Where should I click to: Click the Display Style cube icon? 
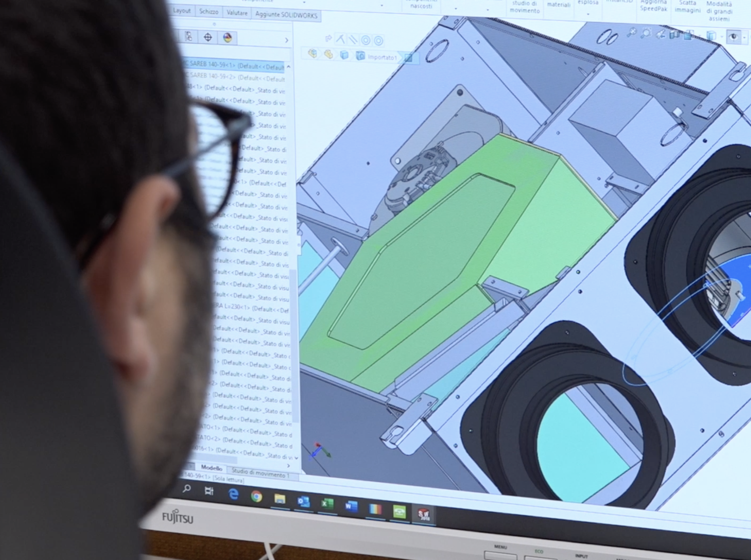click(x=711, y=36)
